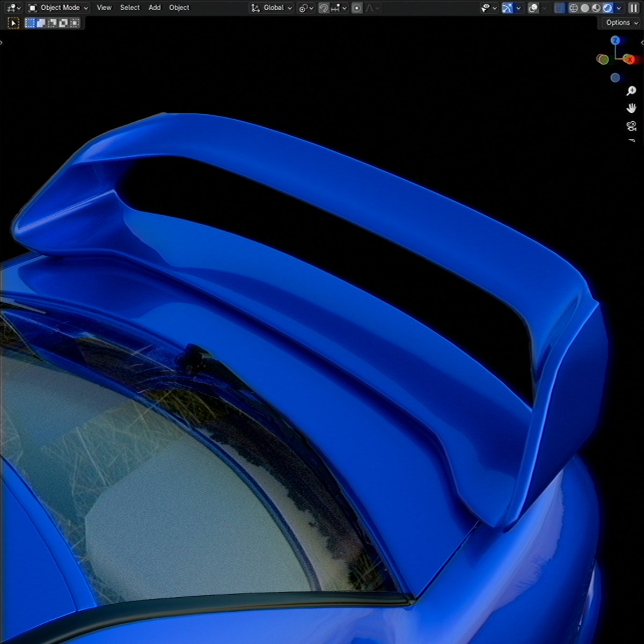The width and height of the screenshot is (644, 644).
Task: Switch to wireframe viewport shading
Action: click(574, 8)
